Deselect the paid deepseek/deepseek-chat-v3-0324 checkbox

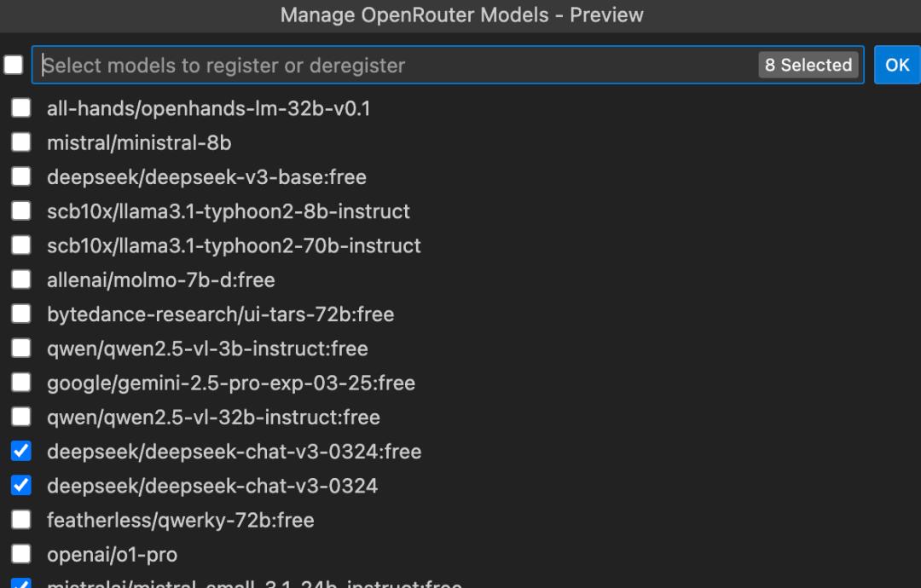21,485
